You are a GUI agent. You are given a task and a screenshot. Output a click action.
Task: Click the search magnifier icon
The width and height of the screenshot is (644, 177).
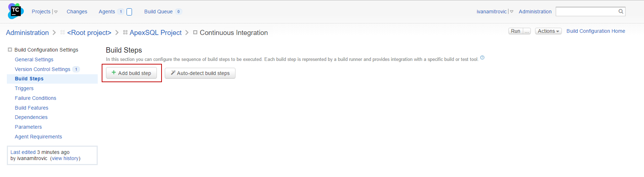tap(621, 12)
